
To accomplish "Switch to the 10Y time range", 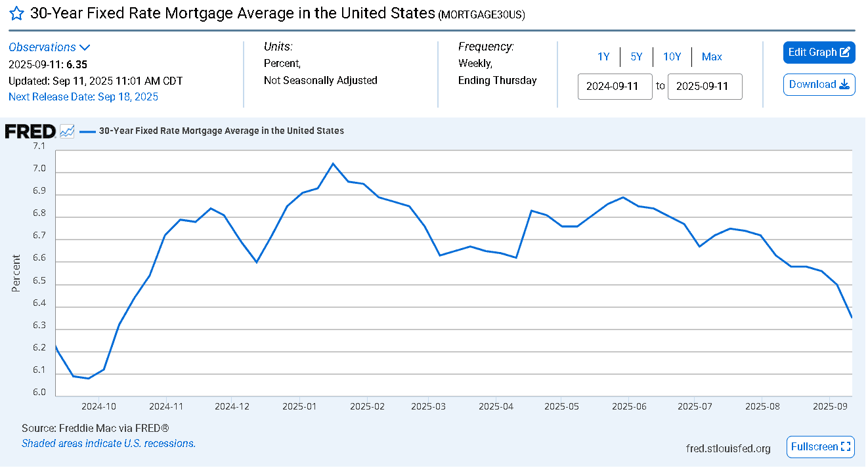I will point(672,57).
